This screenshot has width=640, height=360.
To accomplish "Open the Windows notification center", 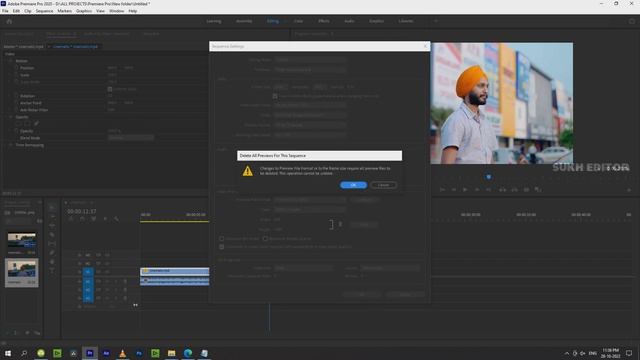I will 629,353.
